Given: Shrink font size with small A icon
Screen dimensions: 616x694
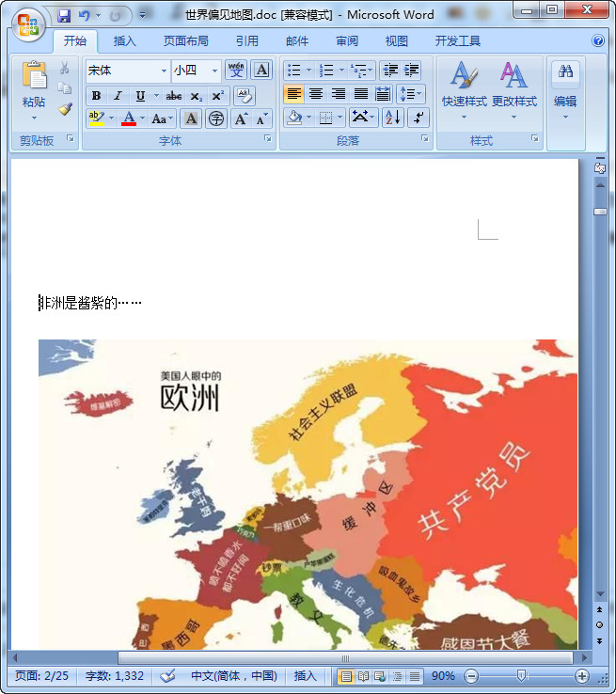Looking at the screenshot, I should tap(262, 118).
